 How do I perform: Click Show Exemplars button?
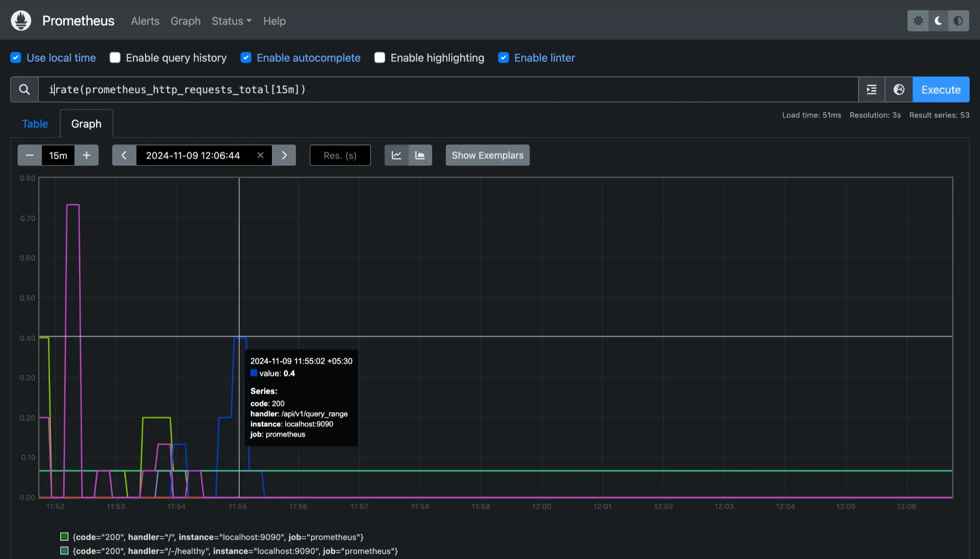[x=488, y=155]
